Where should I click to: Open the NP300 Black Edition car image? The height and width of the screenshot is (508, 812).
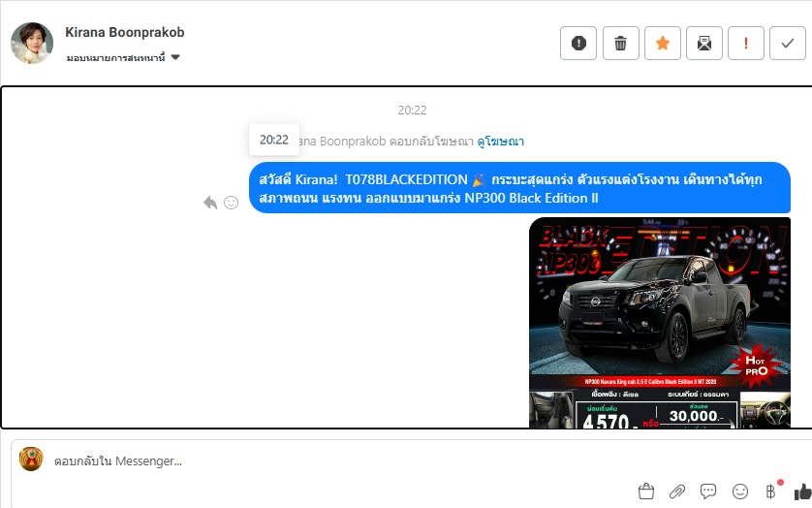tap(660, 323)
